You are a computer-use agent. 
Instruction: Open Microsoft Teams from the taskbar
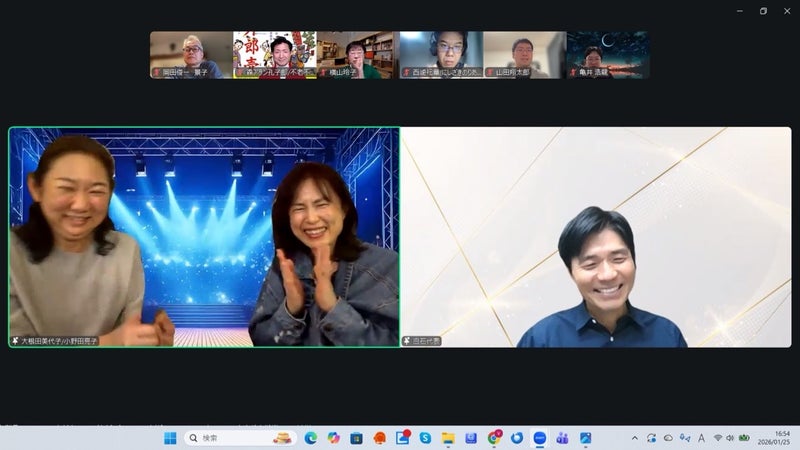point(562,438)
